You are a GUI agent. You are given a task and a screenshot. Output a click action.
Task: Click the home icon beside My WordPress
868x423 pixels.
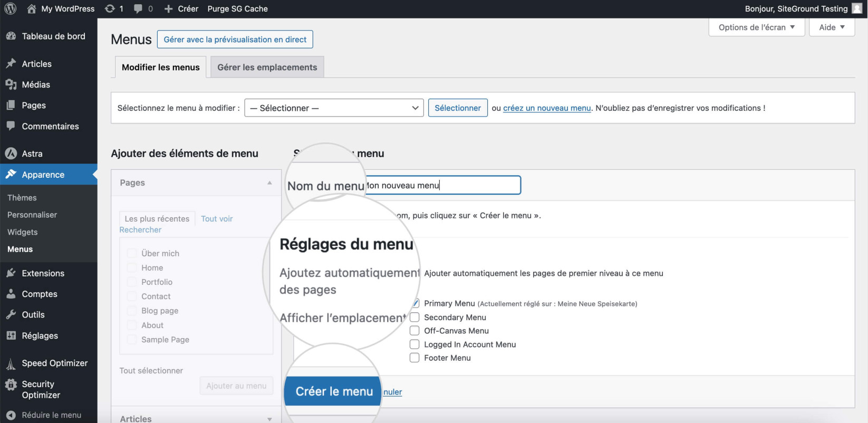(x=32, y=8)
